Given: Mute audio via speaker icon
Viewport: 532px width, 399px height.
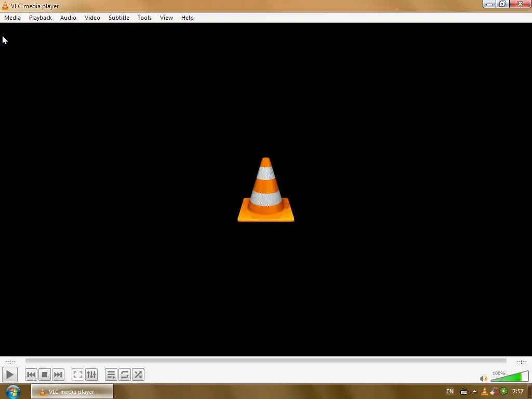Looking at the screenshot, I should point(484,378).
